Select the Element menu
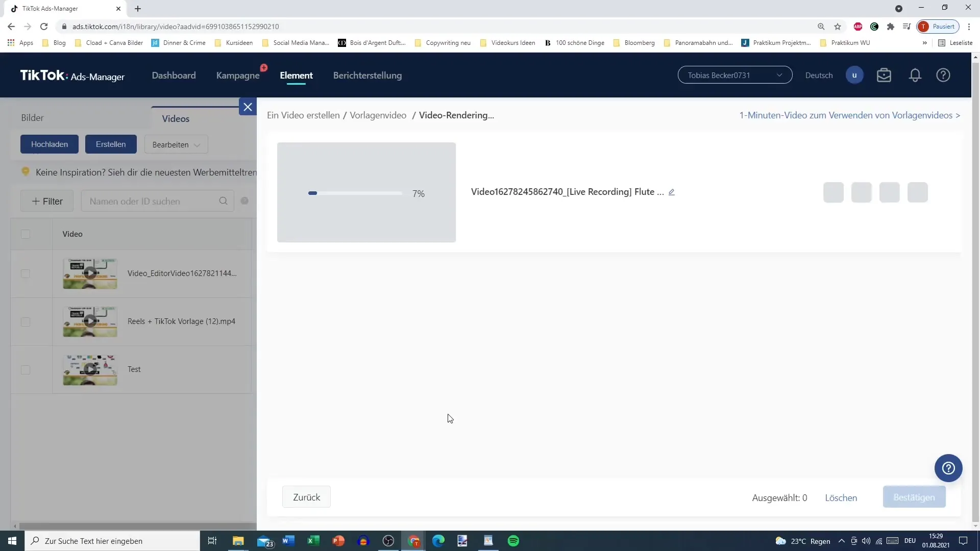 296,75
